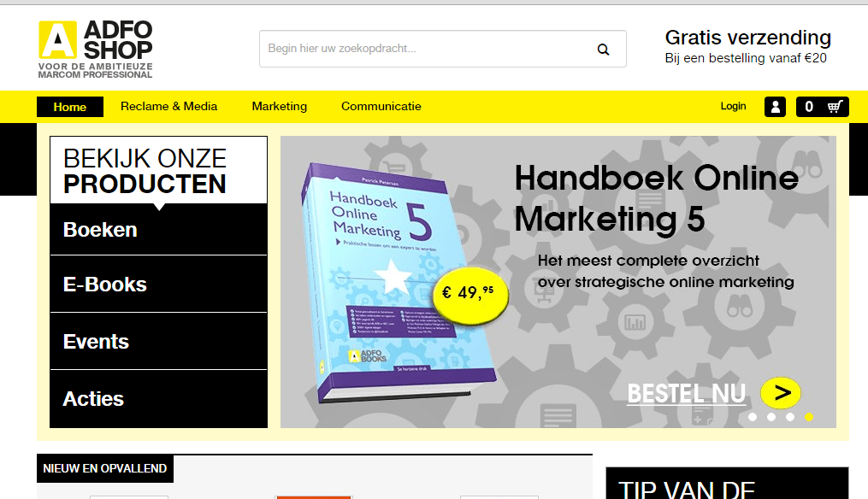Image resolution: width=868 pixels, height=499 pixels.
Task: Click the magnifying glass search icon
Action: [x=604, y=50]
